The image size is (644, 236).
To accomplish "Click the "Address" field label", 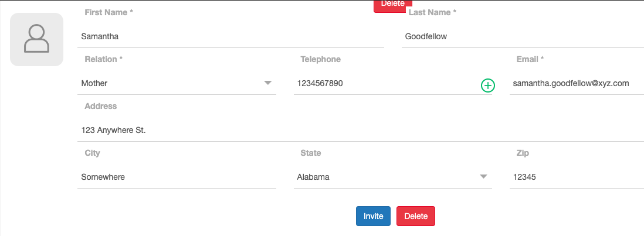I will pyautogui.click(x=101, y=106).
